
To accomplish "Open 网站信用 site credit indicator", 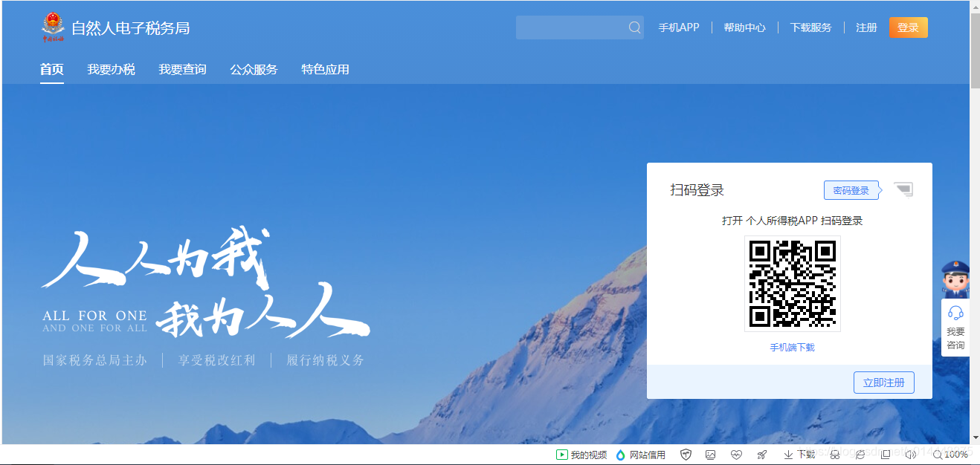I will pos(640,455).
